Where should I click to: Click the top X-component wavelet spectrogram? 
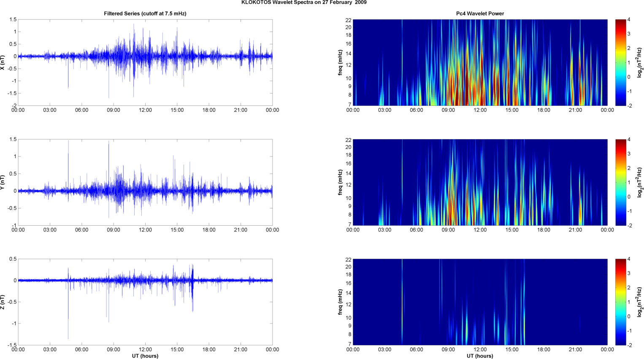point(480,62)
